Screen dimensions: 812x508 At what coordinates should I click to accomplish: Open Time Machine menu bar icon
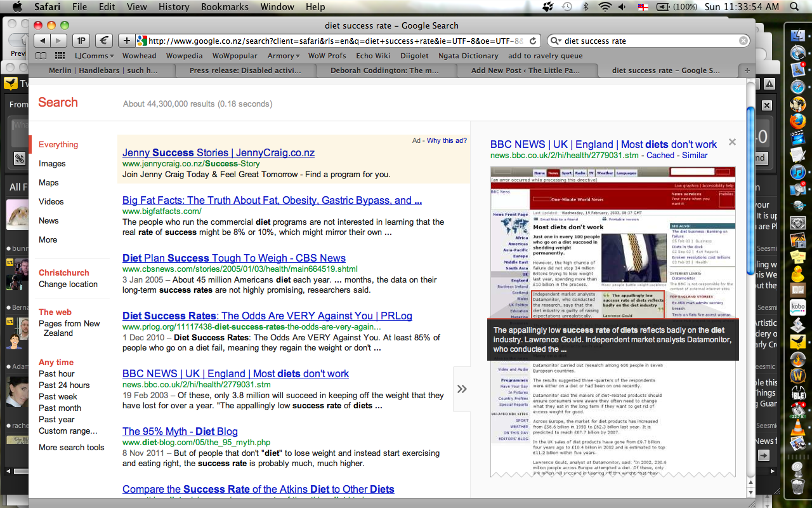[566, 7]
